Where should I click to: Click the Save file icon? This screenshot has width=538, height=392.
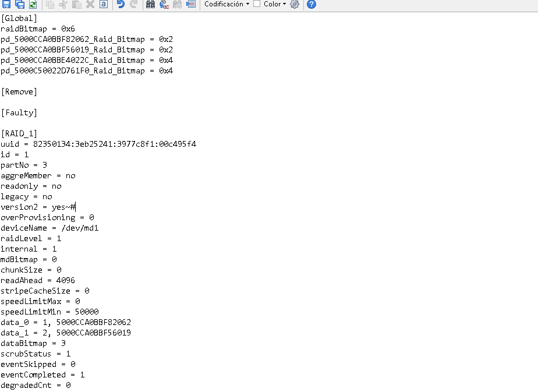(6, 5)
